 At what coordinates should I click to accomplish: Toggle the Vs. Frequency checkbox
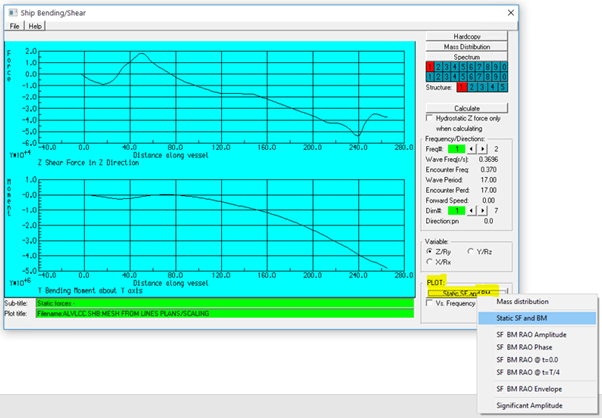point(431,302)
